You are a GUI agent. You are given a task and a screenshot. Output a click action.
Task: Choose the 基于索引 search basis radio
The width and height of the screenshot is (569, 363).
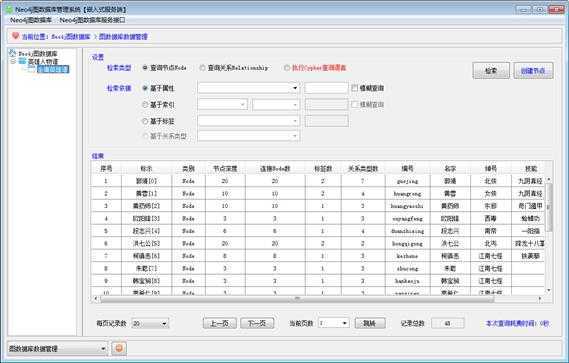(x=145, y=105)
